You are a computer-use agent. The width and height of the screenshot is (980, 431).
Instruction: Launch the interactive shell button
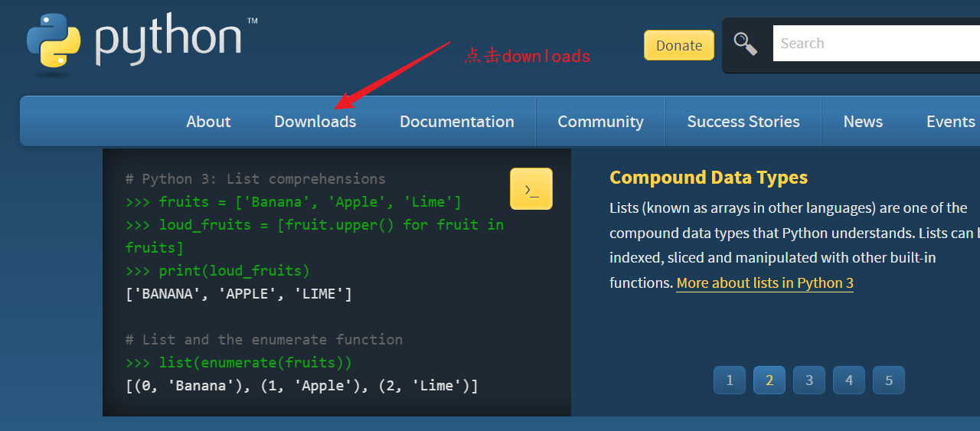tap(531, 188)
